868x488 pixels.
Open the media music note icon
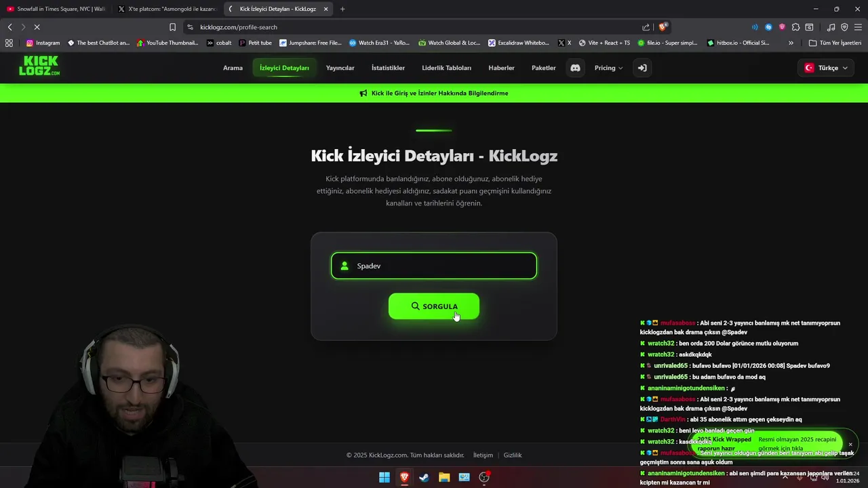pyautogui.click(x=831, y=27)
